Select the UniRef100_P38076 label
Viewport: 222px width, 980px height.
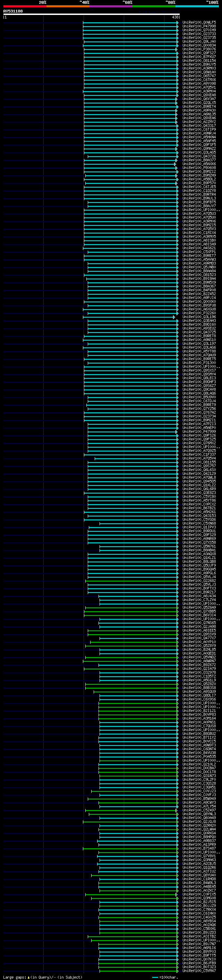point(199,49)
